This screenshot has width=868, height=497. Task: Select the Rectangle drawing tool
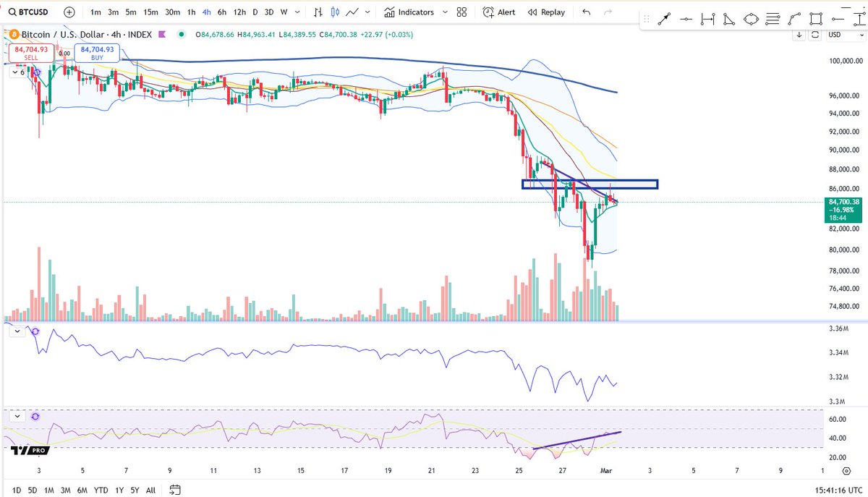pyautogui.click(x=817, y=19)
